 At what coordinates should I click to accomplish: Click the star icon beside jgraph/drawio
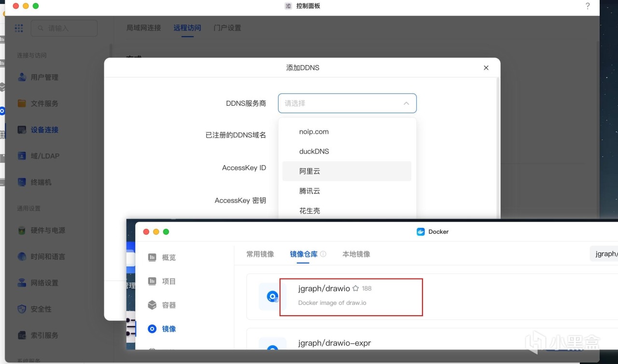[355, 288]
